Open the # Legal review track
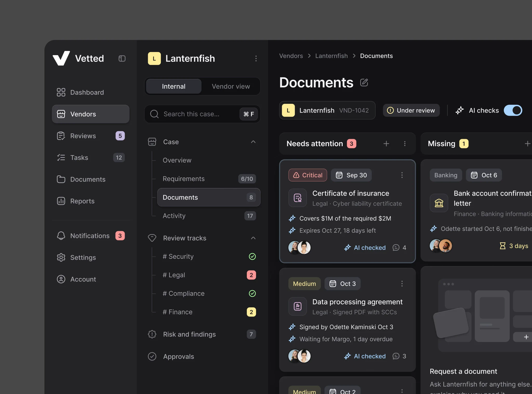This screenshot has width=532, height=394. pyautogui.click(x=209, y=275)
